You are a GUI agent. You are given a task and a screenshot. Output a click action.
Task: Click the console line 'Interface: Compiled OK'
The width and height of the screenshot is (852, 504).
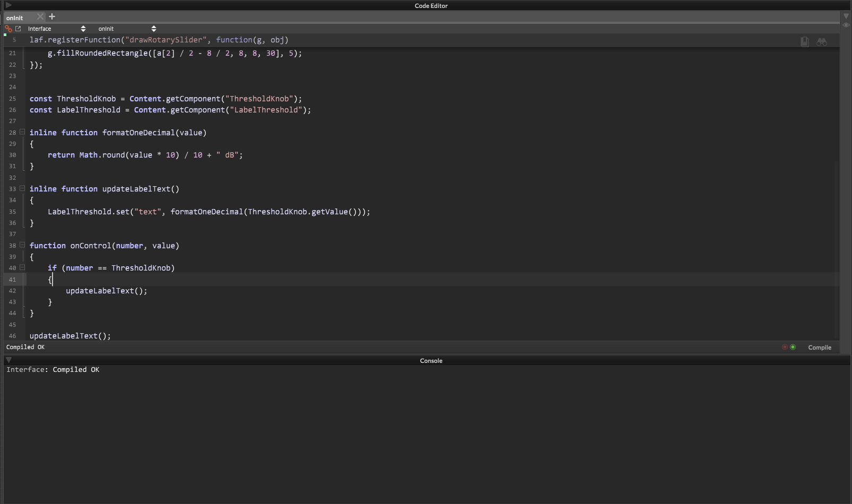[x=53, y=370]
